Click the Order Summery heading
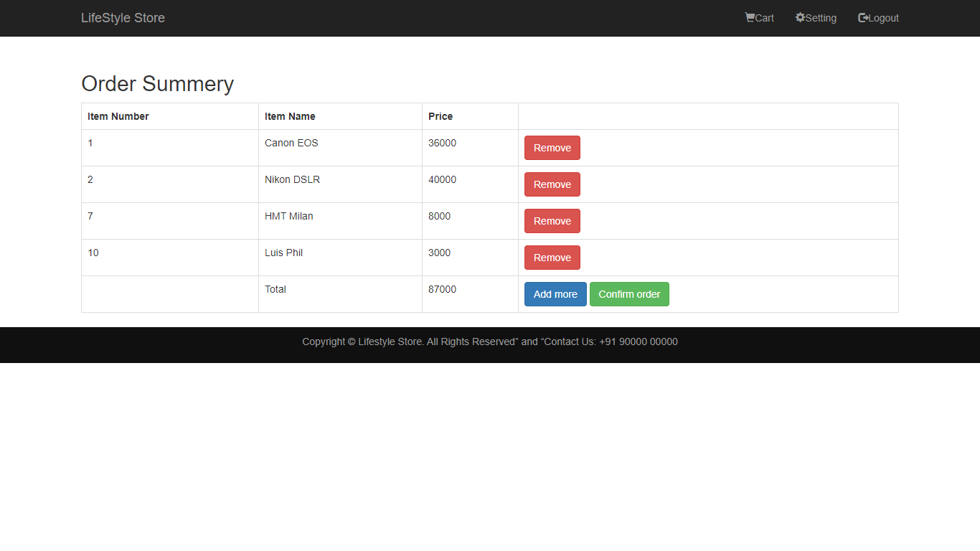Image resolution: width=980 pixels, height=551 pixels. [157, 84]
